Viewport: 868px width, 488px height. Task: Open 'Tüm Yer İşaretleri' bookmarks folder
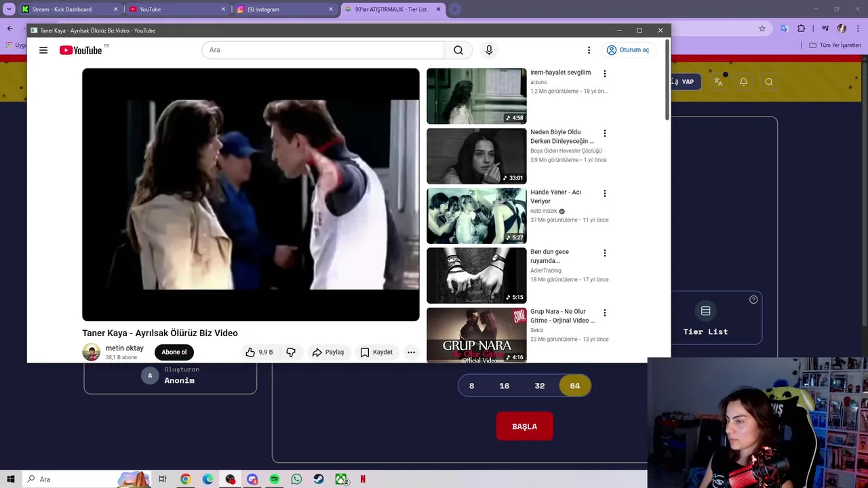pyautogui.click(x=835, y=45)
